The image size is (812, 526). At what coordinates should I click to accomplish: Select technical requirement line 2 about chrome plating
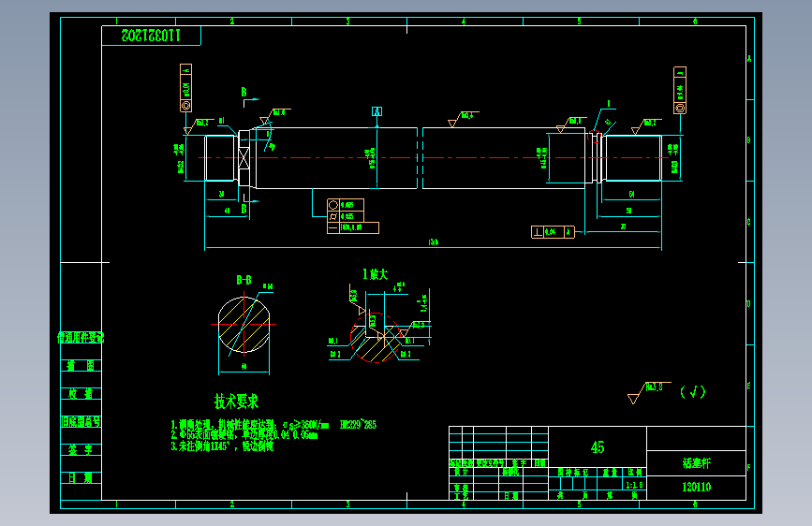244,435
